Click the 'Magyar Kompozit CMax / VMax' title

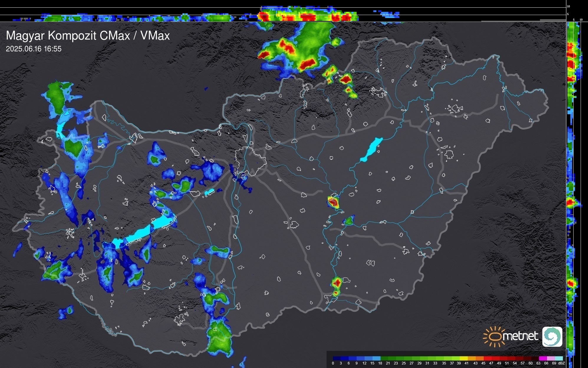point(88,36)
